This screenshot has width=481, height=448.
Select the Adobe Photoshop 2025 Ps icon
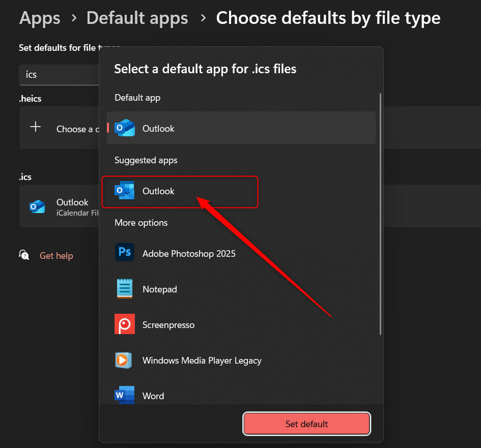[125, 253]
